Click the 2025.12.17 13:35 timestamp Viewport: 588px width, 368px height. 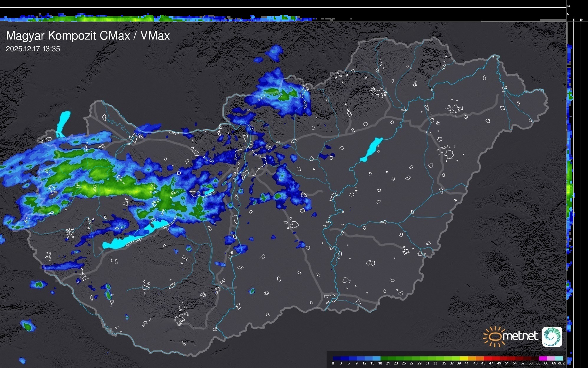pos(33,49)
